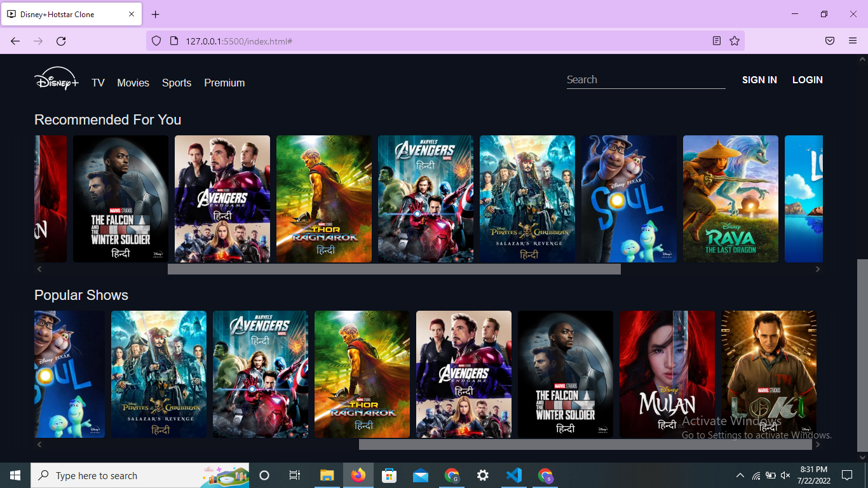Open Windows Settings from the taskbar
Screen dimensions: 868x488
[483, 475]
